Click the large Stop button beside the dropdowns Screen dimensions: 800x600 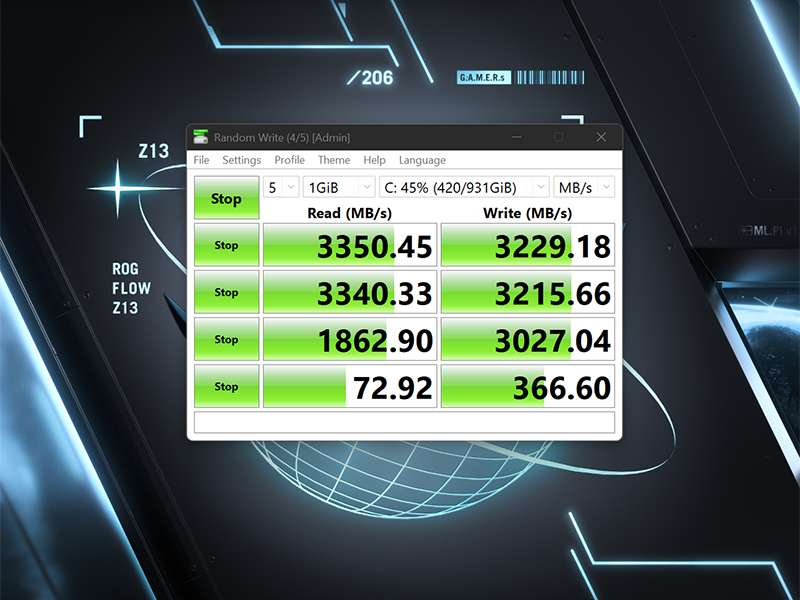tap(227, 198)
